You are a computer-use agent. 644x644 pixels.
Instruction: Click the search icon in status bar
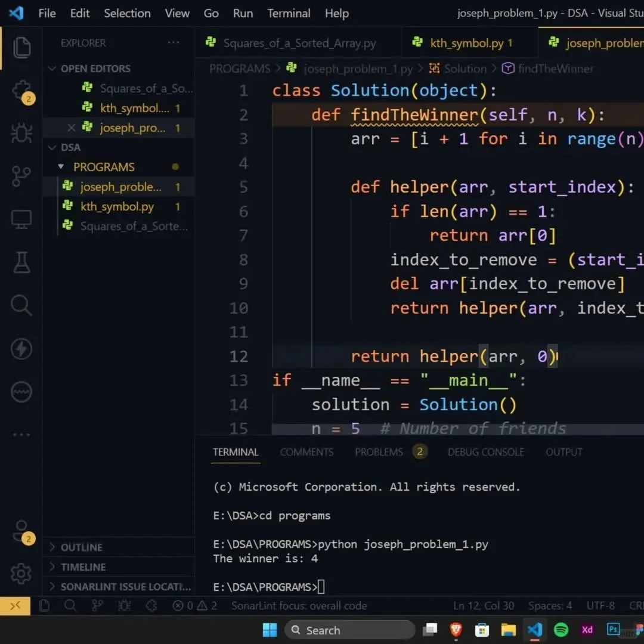coord(70,606)
